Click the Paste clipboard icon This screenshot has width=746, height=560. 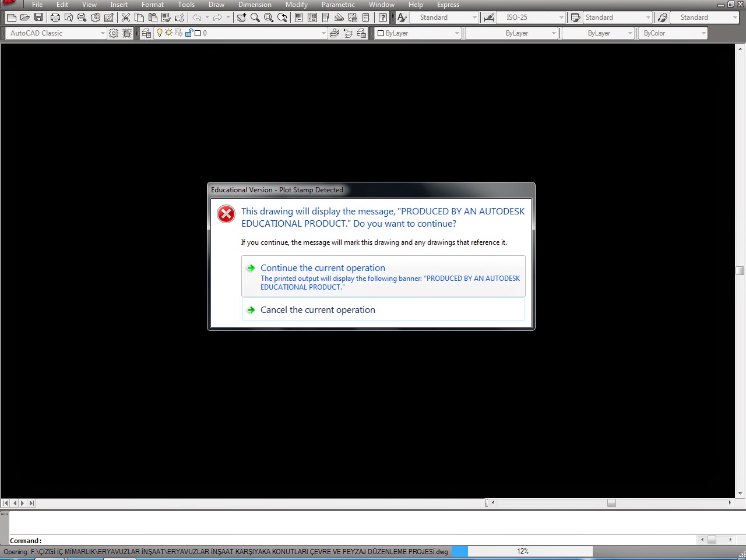(x=153, y=17)
